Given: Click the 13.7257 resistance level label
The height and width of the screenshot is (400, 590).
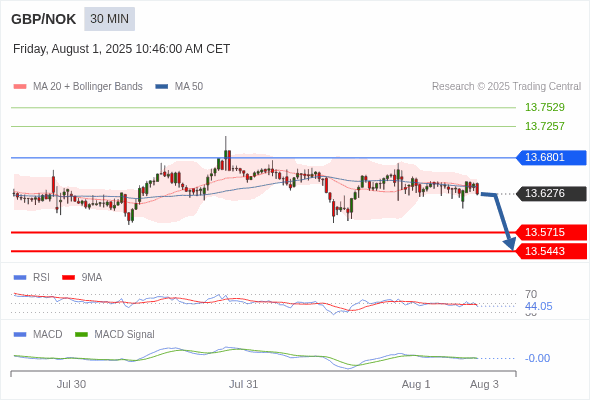Looking at the screenshot, I should [x=545, y=126].
